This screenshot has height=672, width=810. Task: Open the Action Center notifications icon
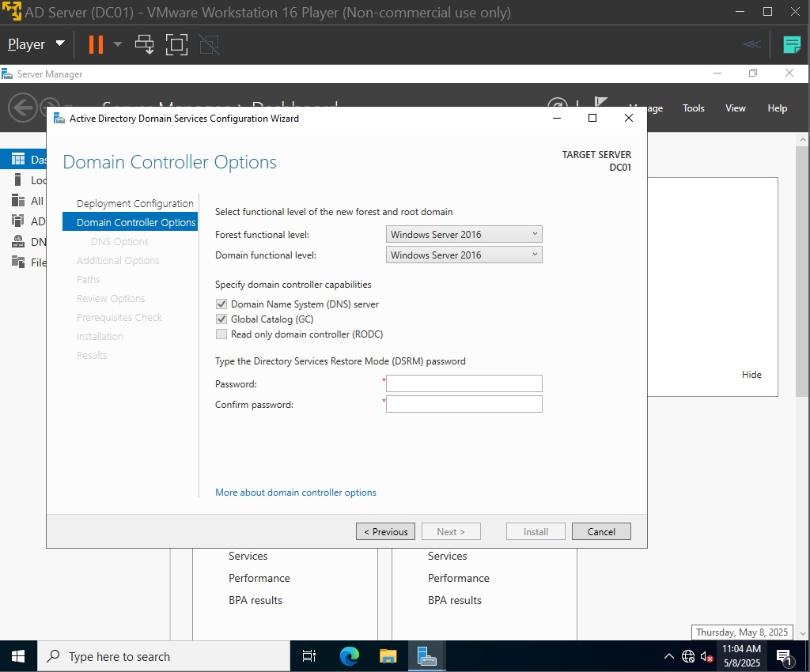pyautogui.click(x=784, y=657)
